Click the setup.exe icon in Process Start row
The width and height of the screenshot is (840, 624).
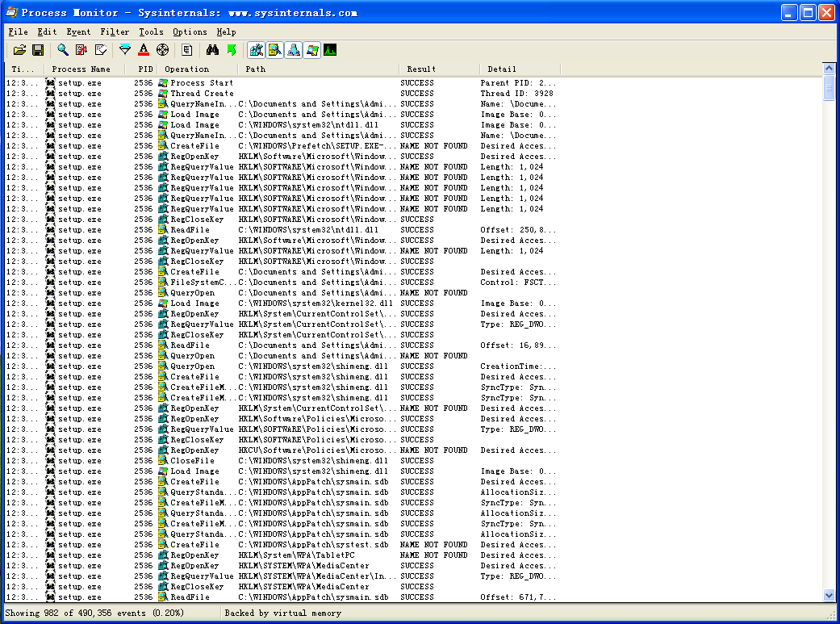click(50, 83)
